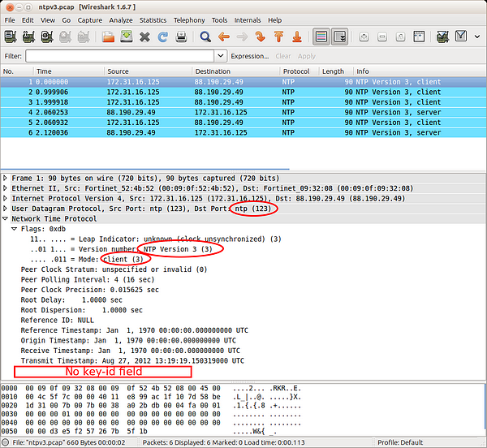
Task: Show more toolbar items via chevron
Action: 477,37
